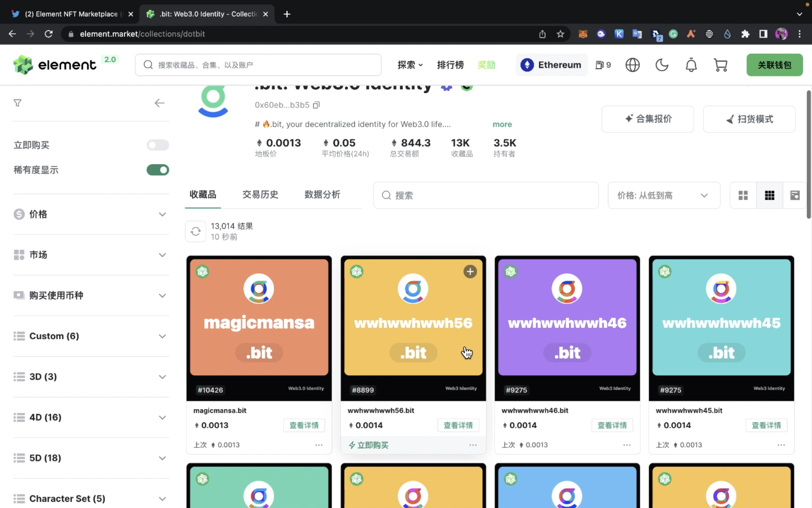Focus the collection 搜索 field

486,195
